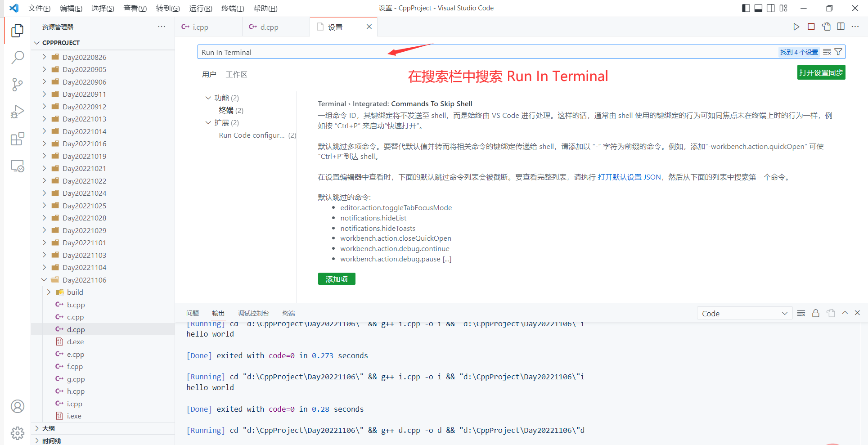The height and width of the screenshot is (445, 868).
Task: Split the editor to the right
Action: (841, 27)
